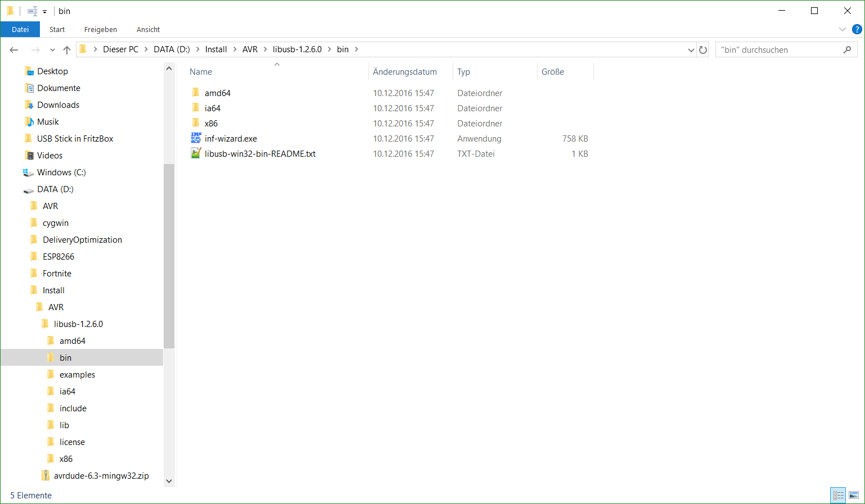This screenshot has height=504, width=865.
Task: Select the include folder in tree
Action: (x=73, y=408)
